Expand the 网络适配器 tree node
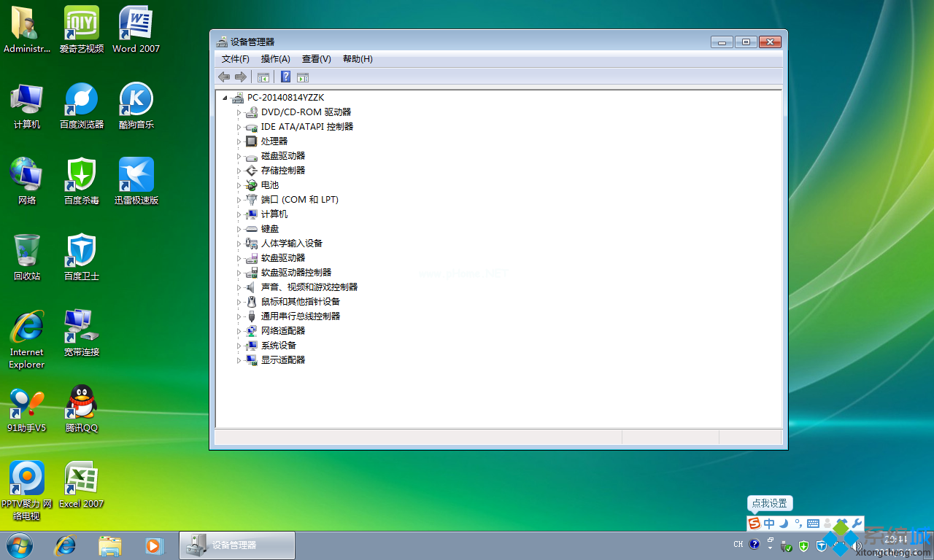The width and height of the screenshot is (934, 560). 239,331
